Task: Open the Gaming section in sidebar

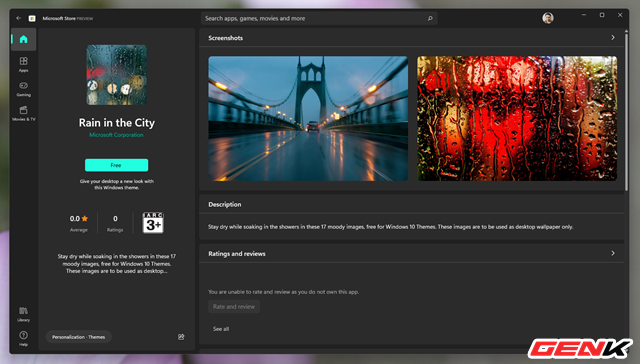Action: (24, 89)
